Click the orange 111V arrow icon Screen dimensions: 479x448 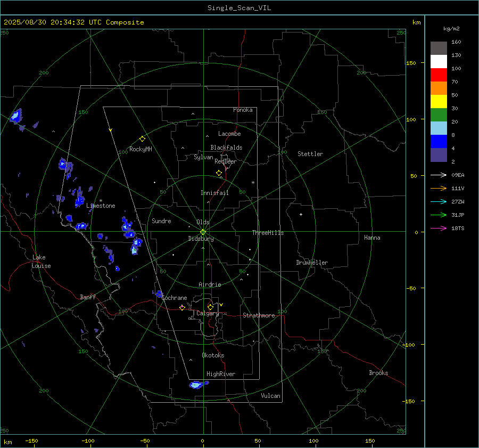pyautogui.click(x=439, y=189)
